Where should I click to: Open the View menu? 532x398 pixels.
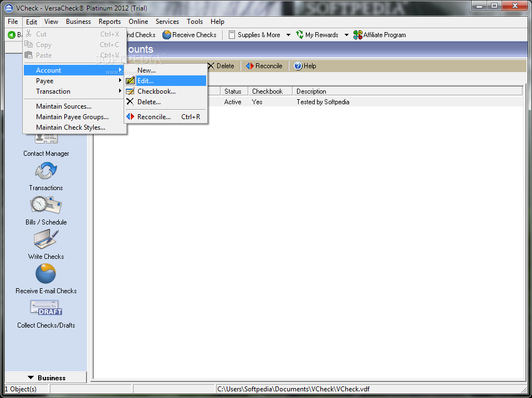pos(51,22)
